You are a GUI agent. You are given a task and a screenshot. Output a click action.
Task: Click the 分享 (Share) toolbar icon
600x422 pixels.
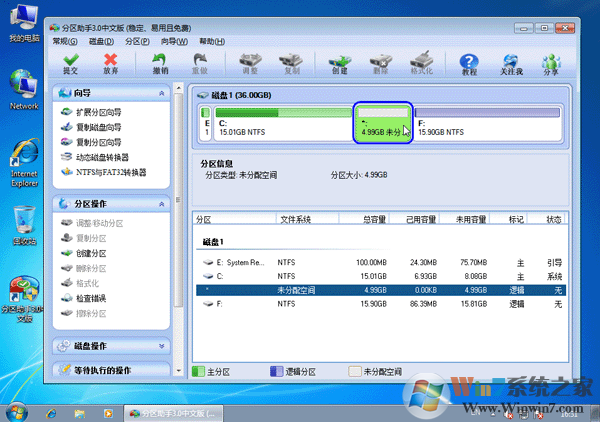pyautogui.click(x=552, y=63)
